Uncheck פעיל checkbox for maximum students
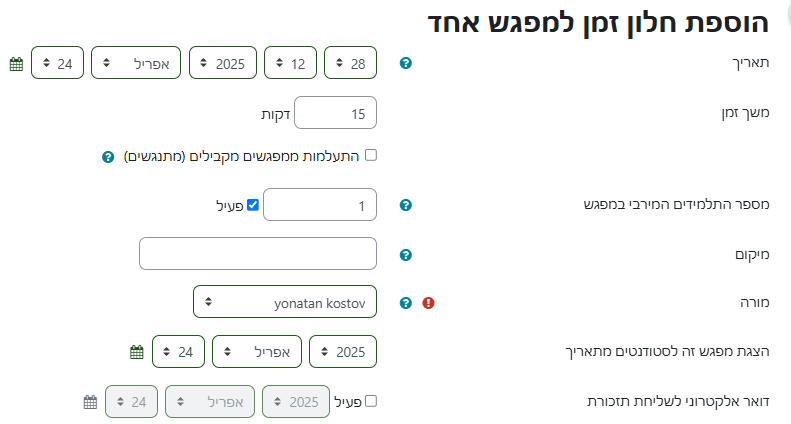The height and width of the screenshot is (424, 791). tap(253, 205)
